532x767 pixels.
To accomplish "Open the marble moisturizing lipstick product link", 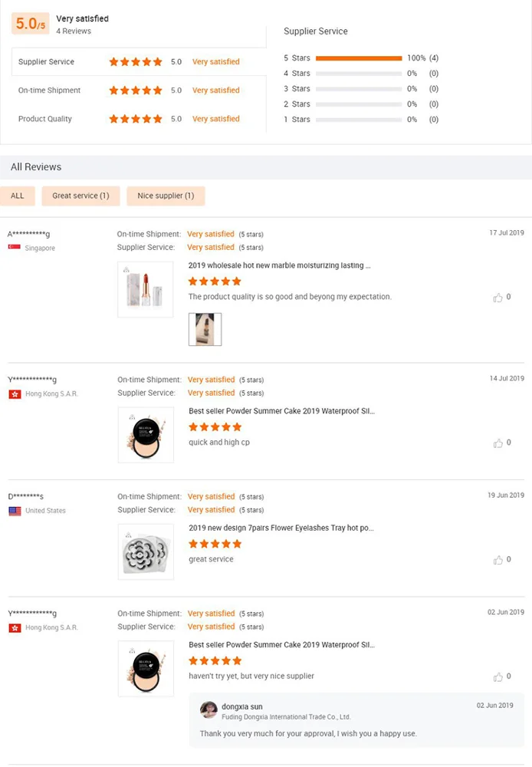I will pyautogui.click(x=280, y=265).
